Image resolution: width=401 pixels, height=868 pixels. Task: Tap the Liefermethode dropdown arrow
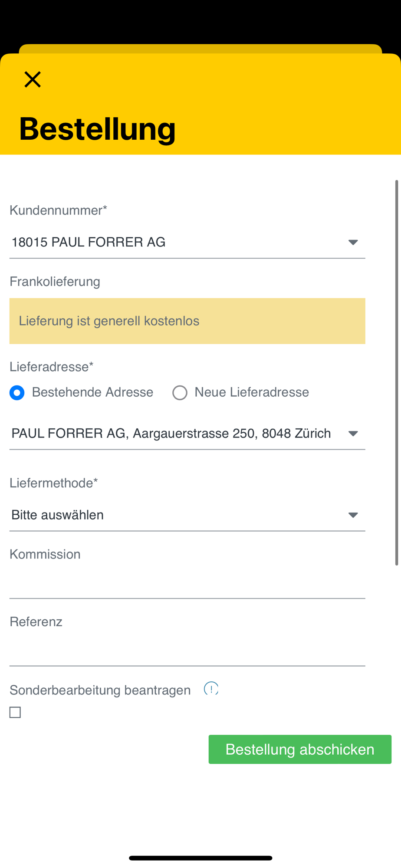point(353,515)
